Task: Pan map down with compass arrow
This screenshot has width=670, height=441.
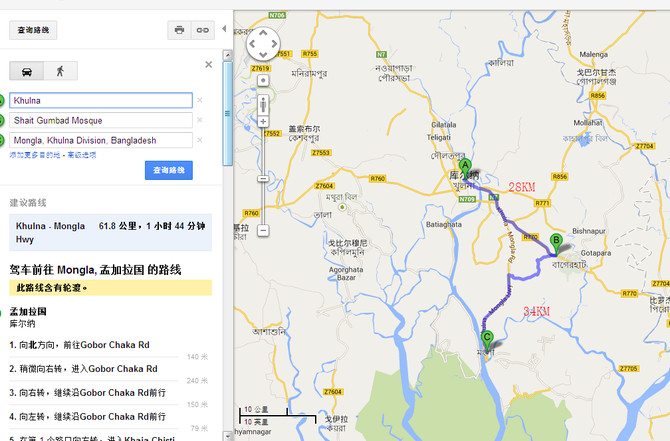Action: [263, 55]
